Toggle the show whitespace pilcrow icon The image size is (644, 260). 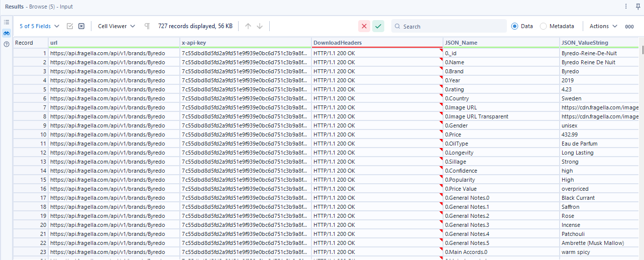tap(147, 26)
